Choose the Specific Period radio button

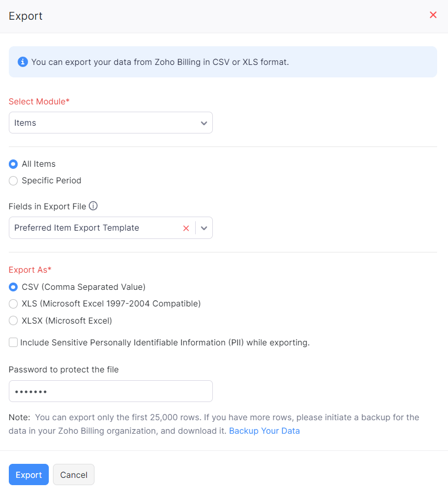click(x=13, y=181)
